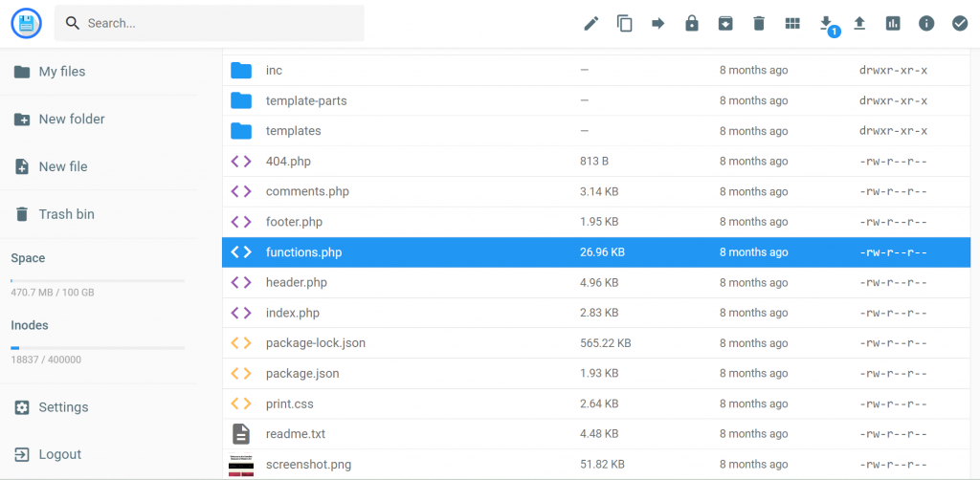Click code icon beside 404.php
This screenshot has height=480, width=980.
[240, 161]
